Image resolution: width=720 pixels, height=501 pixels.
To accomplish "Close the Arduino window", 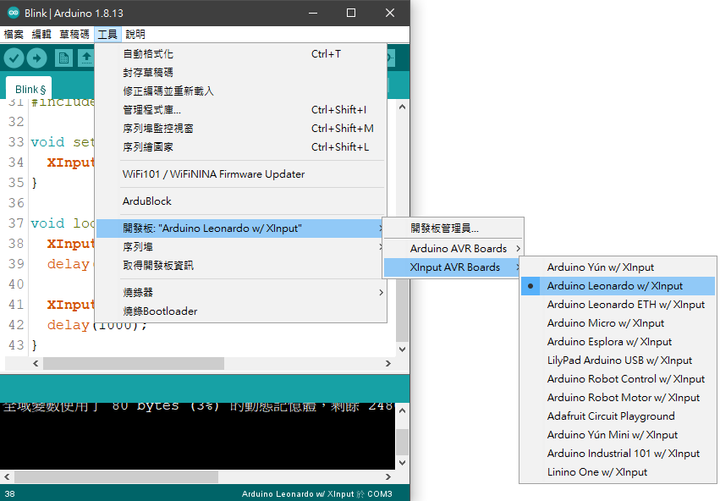I will pyautogui.click(x=390, y=13).
